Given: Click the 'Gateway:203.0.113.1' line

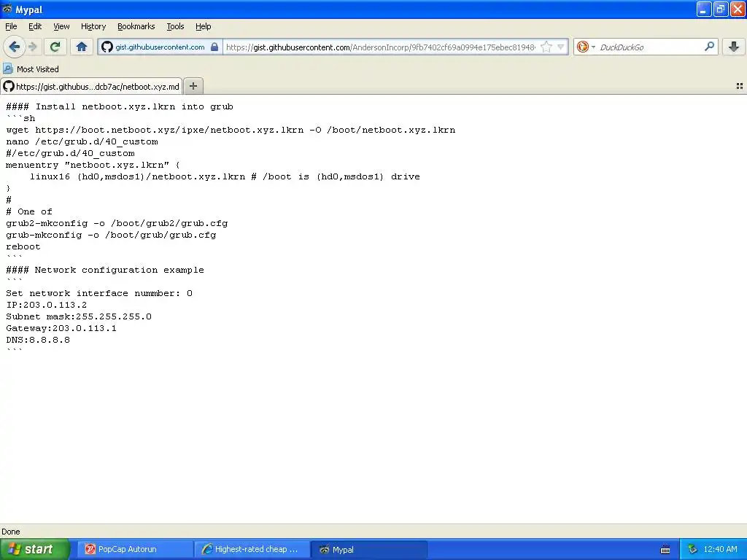Looking at the screenshot, I should click(61, 328).
